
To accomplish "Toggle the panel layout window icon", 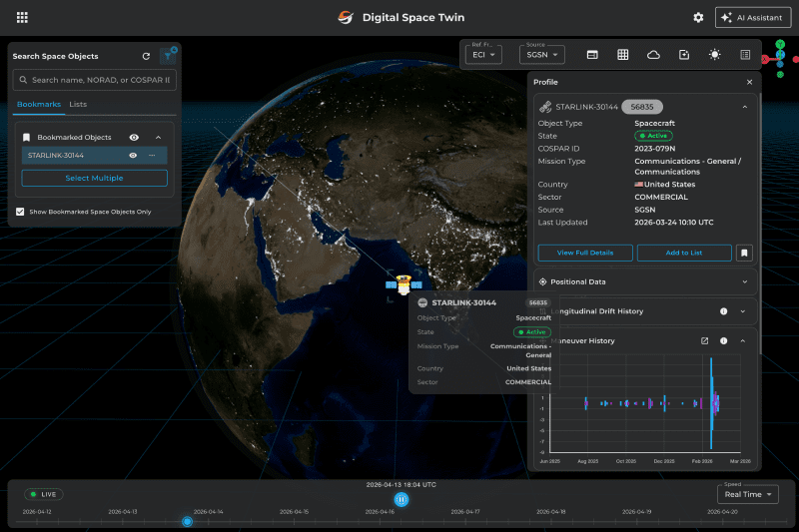I will pyautogui.click(x=592, y=55).
